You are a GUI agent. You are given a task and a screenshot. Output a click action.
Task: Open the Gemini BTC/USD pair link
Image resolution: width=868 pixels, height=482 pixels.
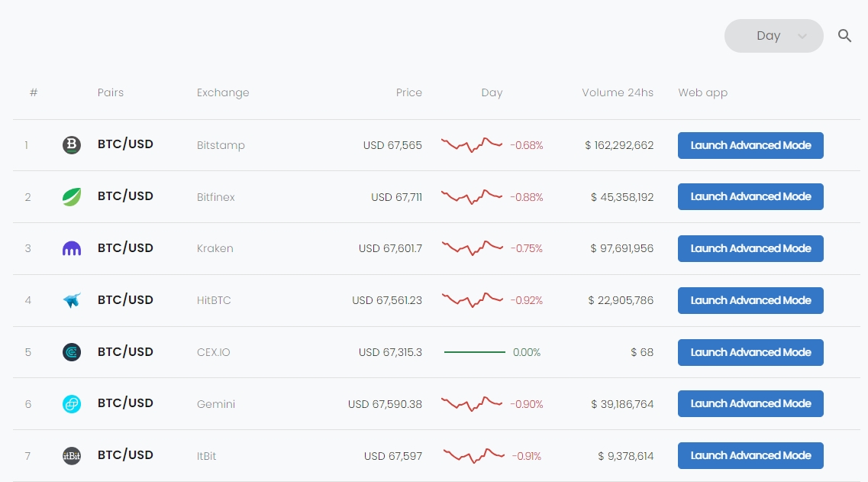point(125,403)
